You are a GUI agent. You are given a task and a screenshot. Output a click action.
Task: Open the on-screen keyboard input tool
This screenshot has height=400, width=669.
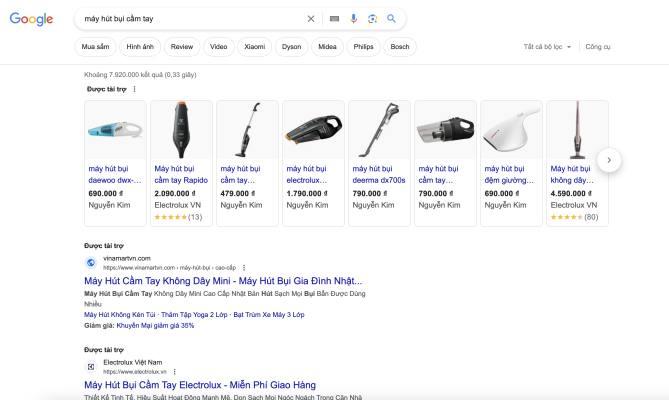point(334,18)
